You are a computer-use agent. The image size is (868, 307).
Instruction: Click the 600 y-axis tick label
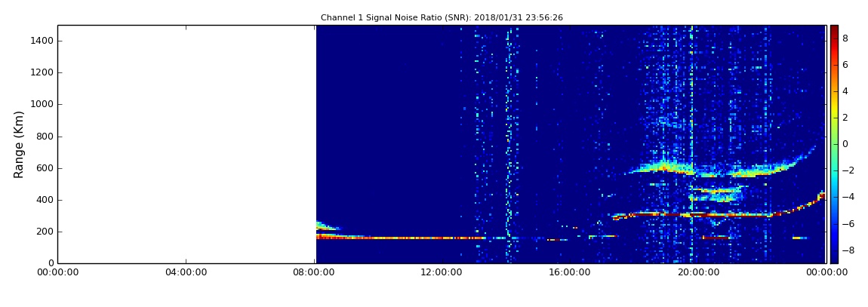pyautogui.click(x=45, y=168)
